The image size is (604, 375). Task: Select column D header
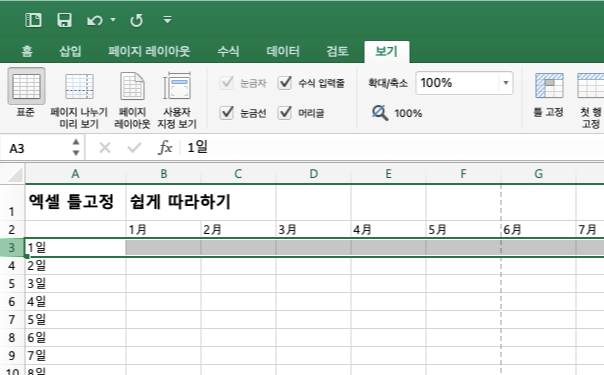(314, 174)
